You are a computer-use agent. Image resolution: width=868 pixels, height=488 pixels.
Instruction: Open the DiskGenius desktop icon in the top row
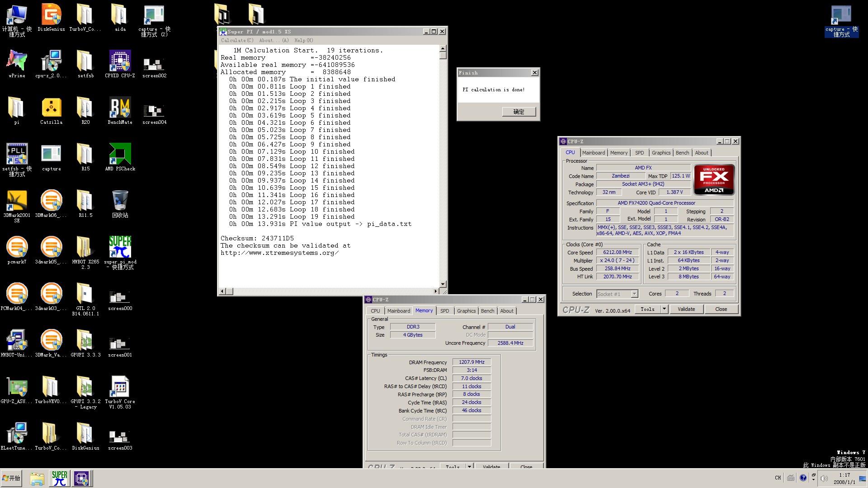click(51, 18)
